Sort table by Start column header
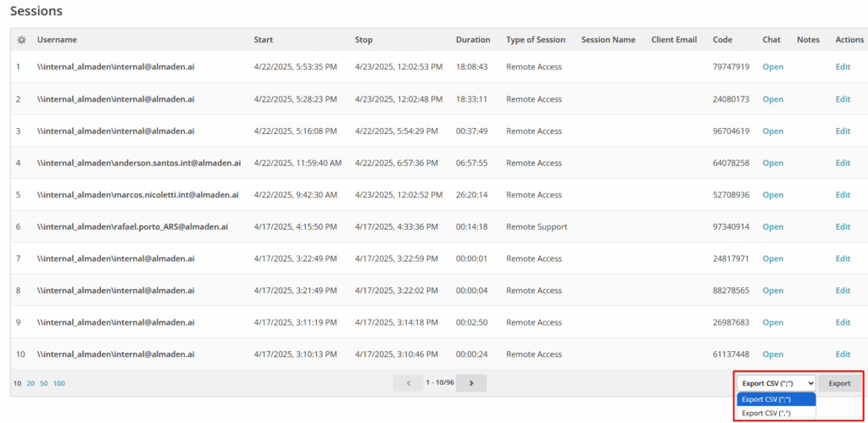 tap(263, 40)
